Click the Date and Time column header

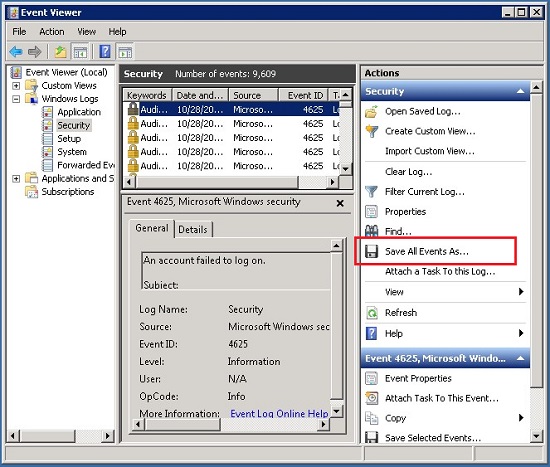pyautogui.click(x=200, y=95)
